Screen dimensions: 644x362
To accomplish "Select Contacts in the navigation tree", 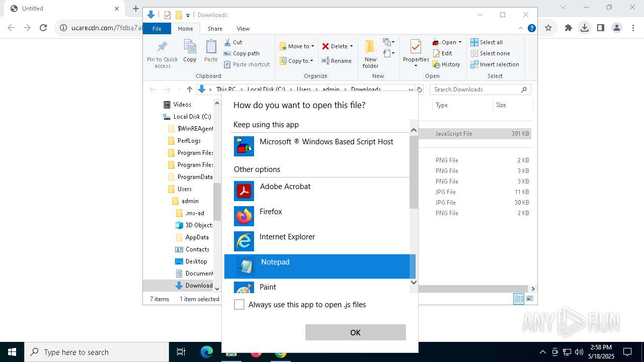I will [x=192, y=249].
